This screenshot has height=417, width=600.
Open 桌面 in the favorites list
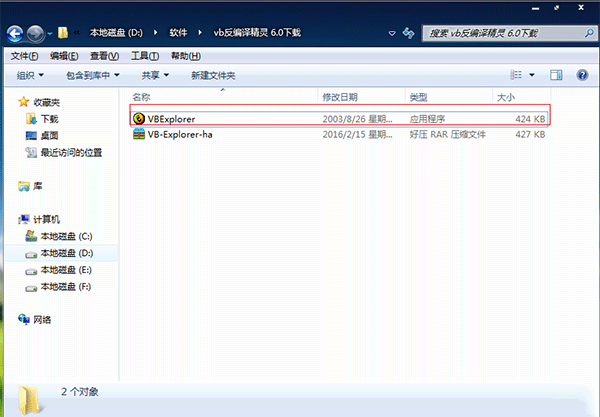48,135
